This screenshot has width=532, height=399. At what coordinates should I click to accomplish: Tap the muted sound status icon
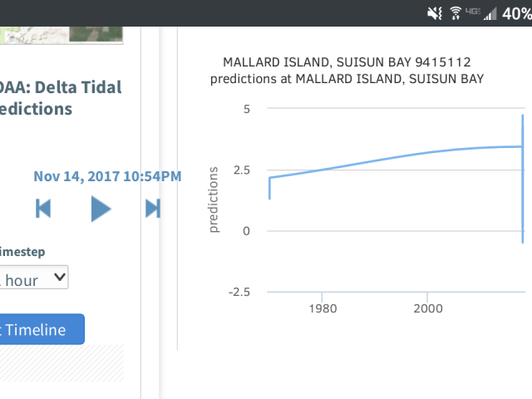(434, 12)
